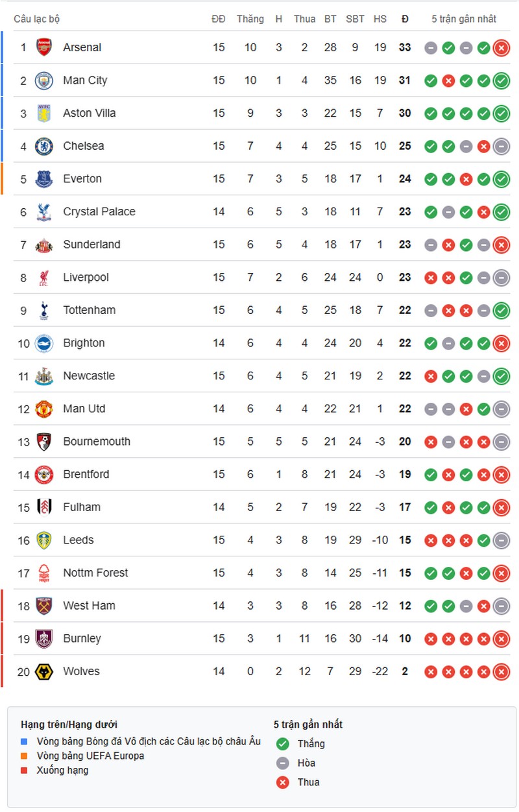Viewport: 519px width, 812px height.
Task: Click the '5 trận gần nhất' header
Action: (464, 19)
